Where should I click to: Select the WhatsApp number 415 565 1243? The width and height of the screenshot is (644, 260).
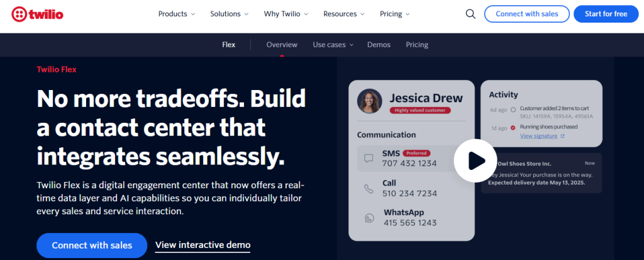410,223
